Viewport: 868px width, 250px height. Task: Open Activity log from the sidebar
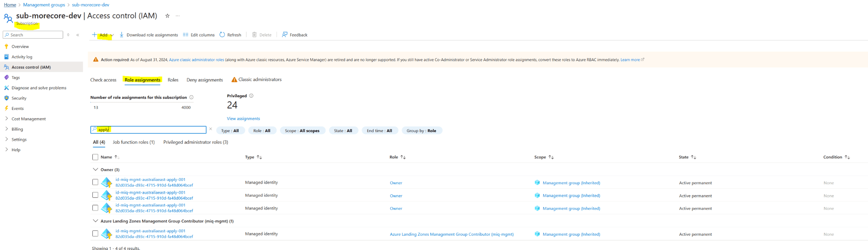click(22, 57)
